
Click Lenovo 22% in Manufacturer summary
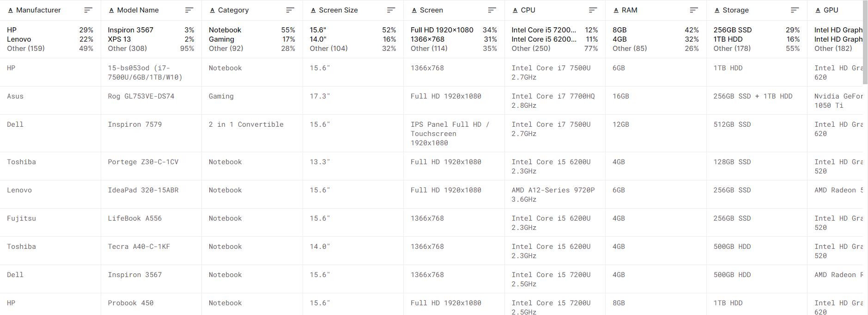point(50,39)
